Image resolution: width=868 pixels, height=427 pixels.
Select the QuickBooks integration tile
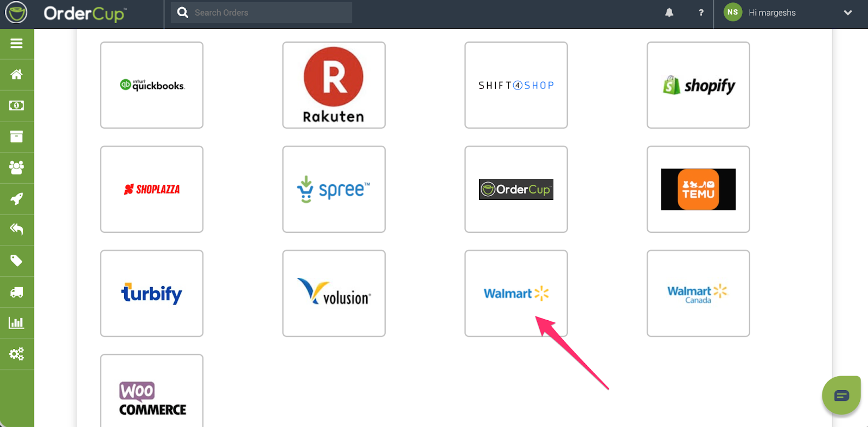[x=152, y=85]
